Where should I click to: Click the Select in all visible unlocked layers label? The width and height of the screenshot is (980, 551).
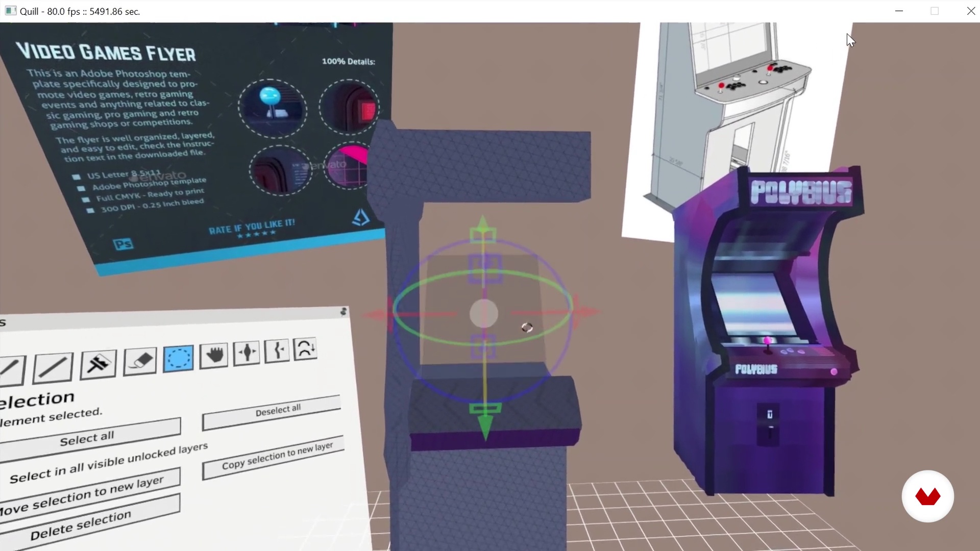point(108,464)
